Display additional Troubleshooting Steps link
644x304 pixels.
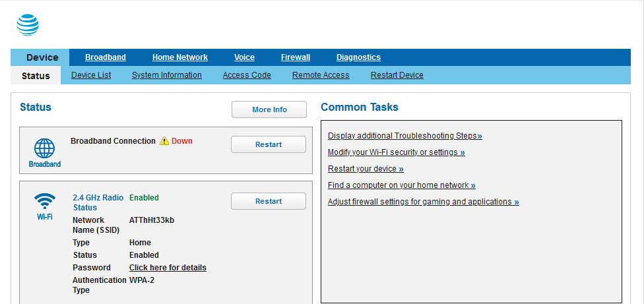404,136
